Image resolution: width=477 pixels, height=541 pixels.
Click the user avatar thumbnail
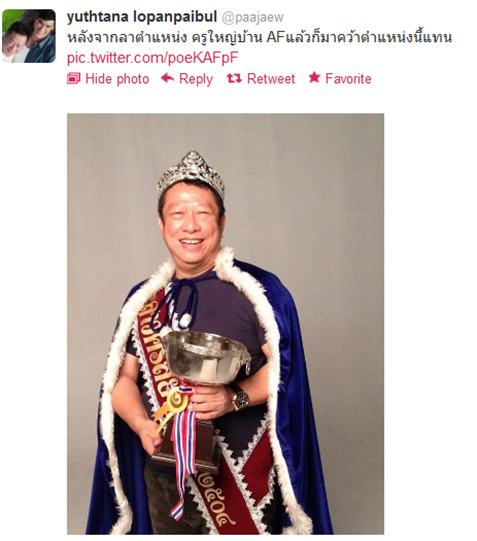click(x=29, y=36)
